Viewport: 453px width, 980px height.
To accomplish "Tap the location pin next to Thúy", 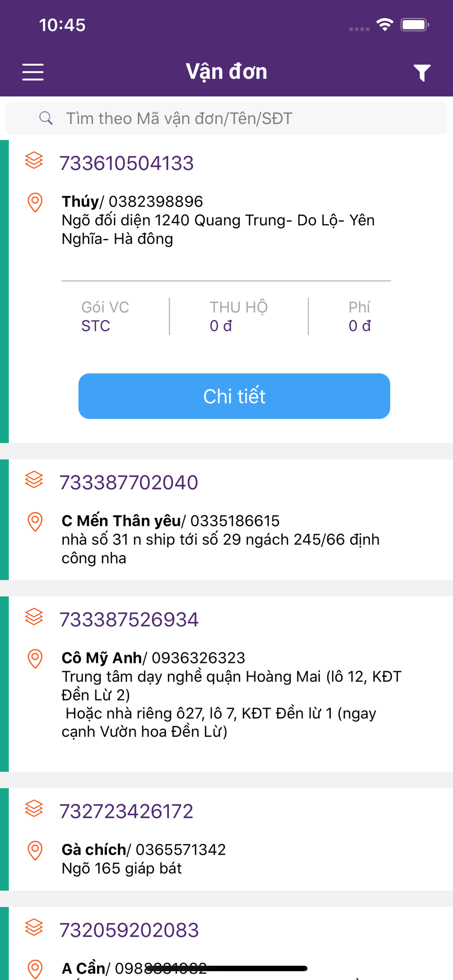I will [35, 202].
